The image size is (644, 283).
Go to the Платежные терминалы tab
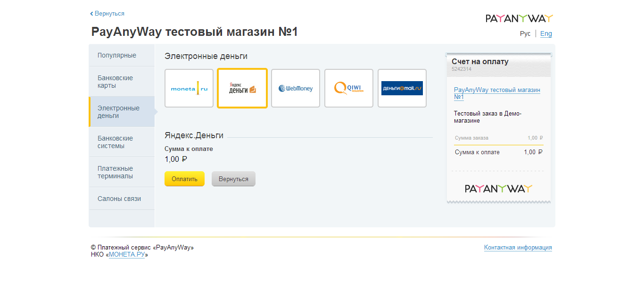[116, 172]
